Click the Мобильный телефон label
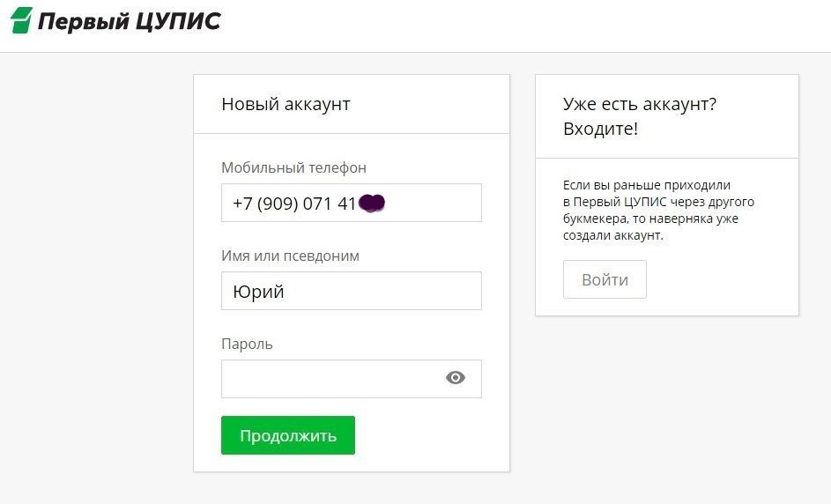831x504 pixels. [x=293, y=168]
